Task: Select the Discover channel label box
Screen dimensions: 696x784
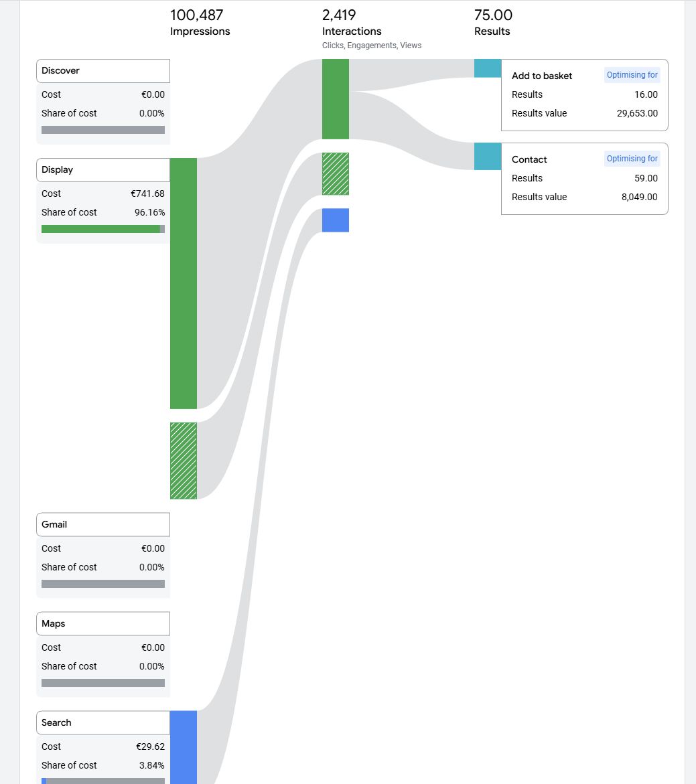Action: pyautogui.click(x=102, y=71)
